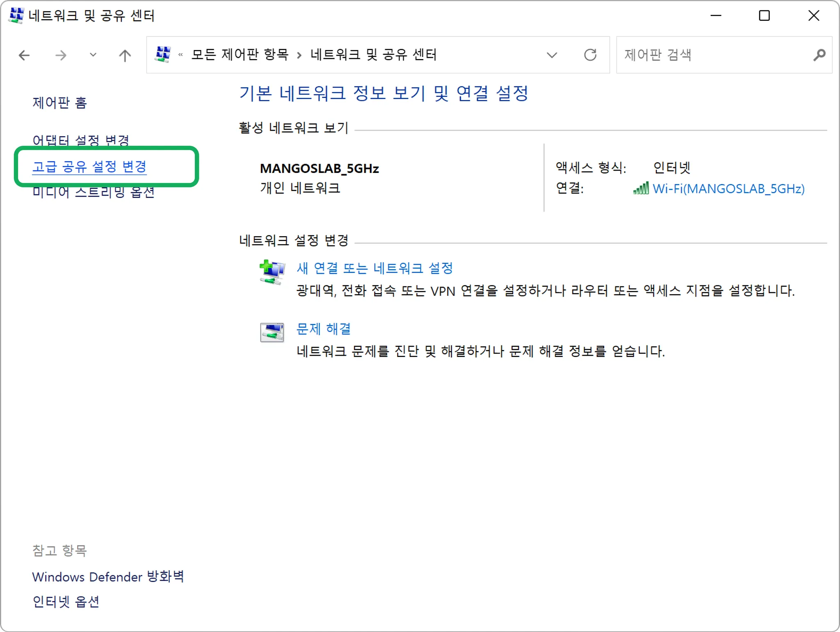Open the Wi-Fi(MANGOSLAB_5GHz) connection link
Viewport: 840px width, 632px height.
[728, 189]
